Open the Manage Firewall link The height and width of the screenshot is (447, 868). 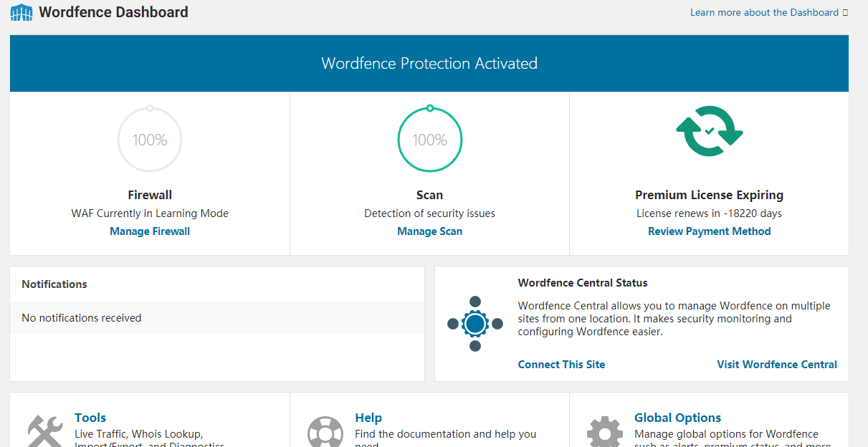point(150,231)
